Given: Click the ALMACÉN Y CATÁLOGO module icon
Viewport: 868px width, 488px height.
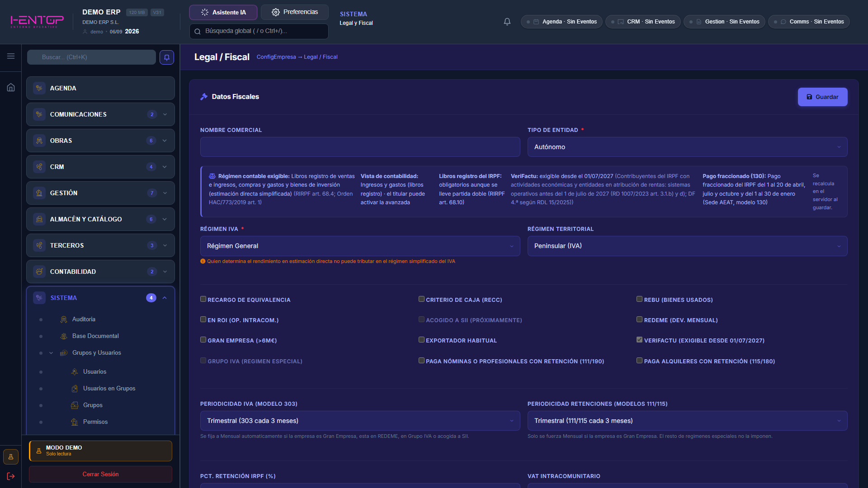Looking at the screenshot, I should point(39,219).
